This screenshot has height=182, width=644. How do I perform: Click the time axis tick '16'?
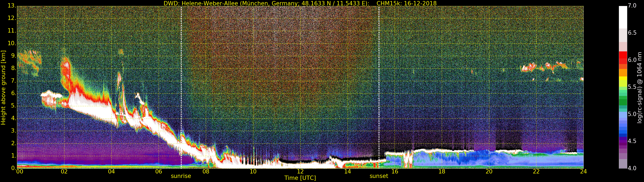[395, 172]
